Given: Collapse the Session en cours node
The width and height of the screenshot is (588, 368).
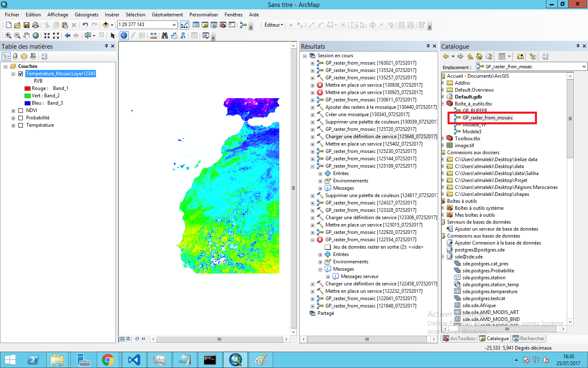Looking at the screenshot, I should pyautogui.click(x=305, y=56).
